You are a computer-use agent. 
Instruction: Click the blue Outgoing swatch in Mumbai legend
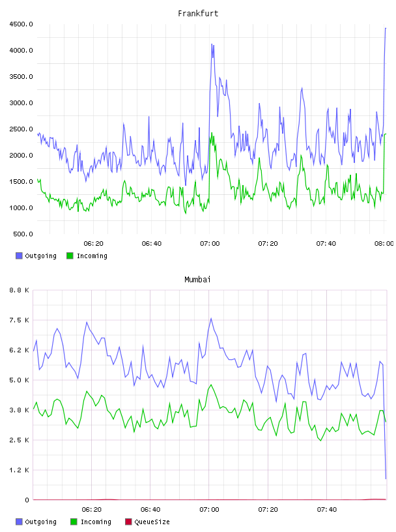pyautogui.click(x=19, y=522)
